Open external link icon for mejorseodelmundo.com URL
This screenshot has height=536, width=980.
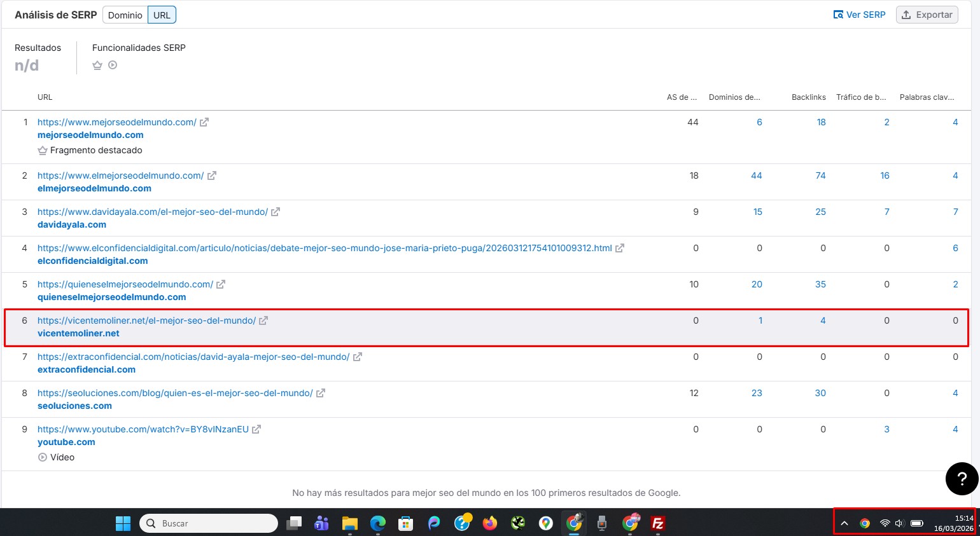[x=204, y=122]
